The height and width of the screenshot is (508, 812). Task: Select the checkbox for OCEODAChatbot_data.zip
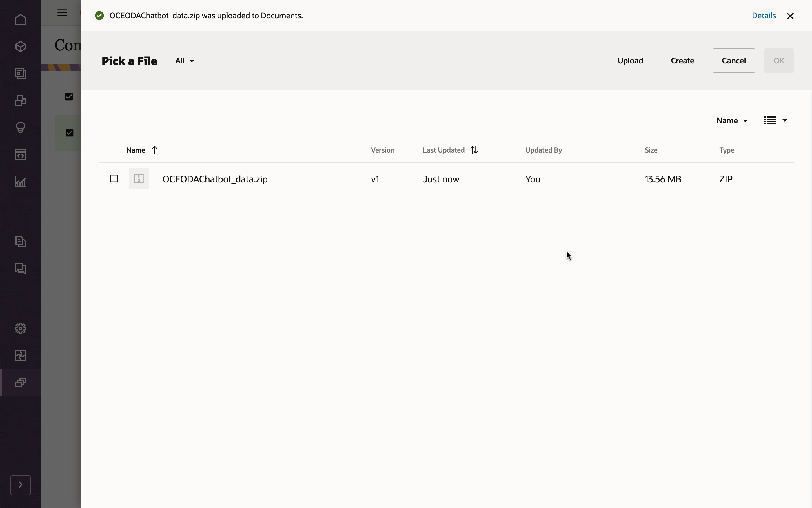point(114,178)
